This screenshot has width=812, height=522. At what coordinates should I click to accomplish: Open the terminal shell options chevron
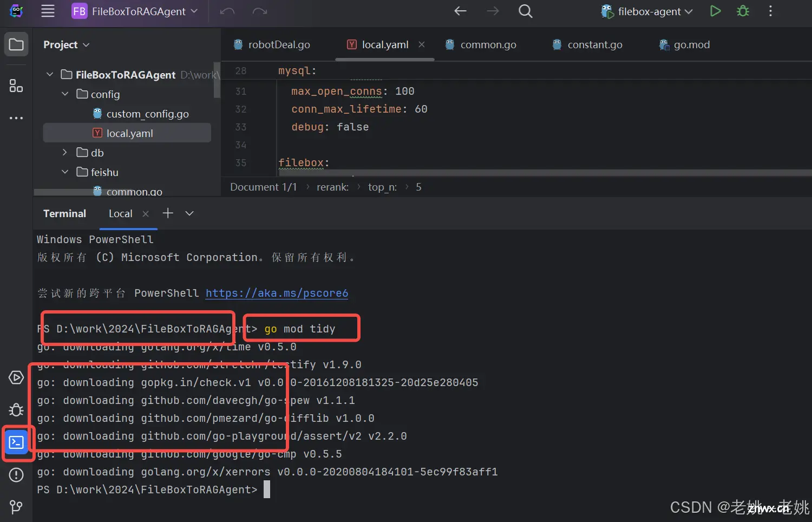pyautogui.click(x=189, y=213)
